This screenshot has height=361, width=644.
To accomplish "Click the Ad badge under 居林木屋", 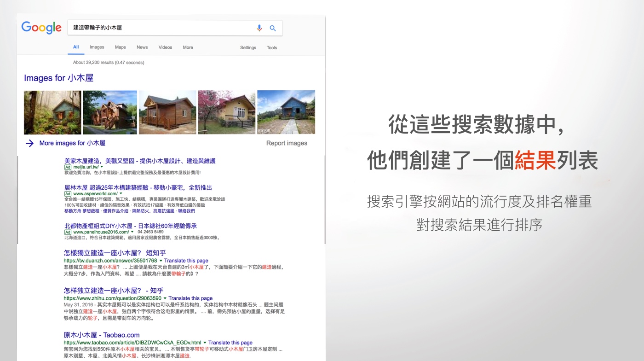I will [68, 194].
